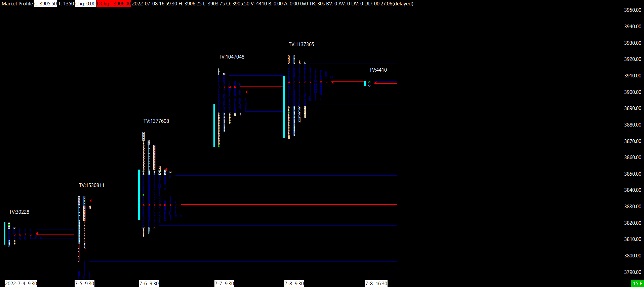Click the 3880.00 price axis label
Screen dimensions: 644x287
633,125
